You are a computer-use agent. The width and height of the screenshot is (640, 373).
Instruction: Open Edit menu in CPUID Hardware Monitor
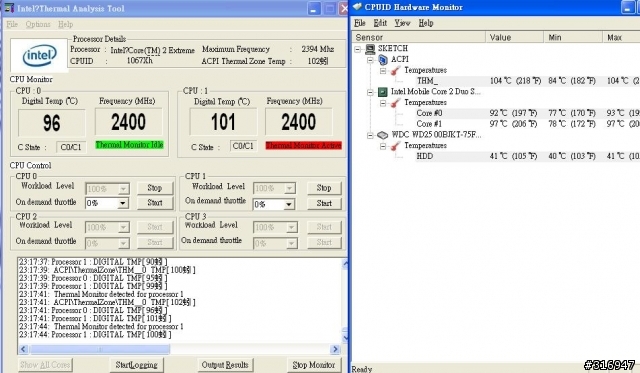pos(380,23)
